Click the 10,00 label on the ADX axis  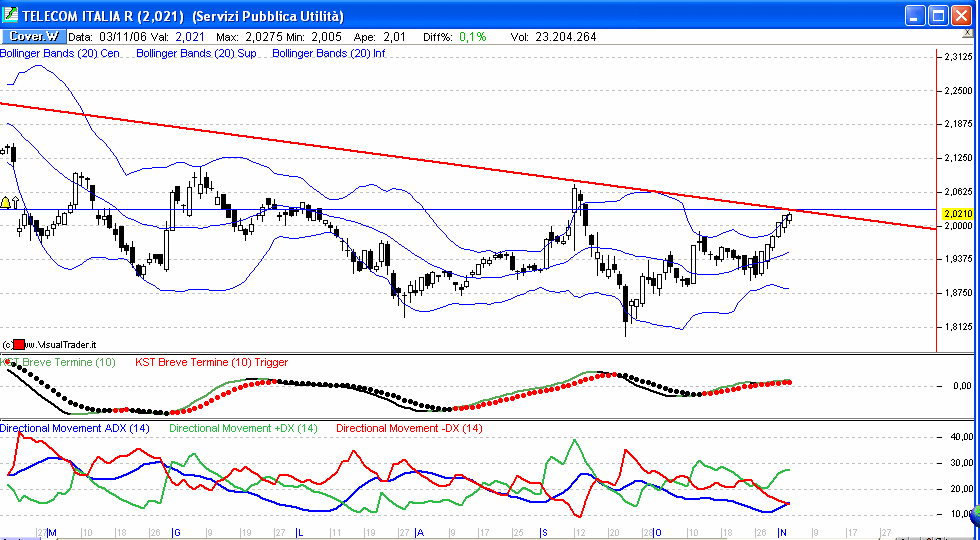click(x=961, y=514)
